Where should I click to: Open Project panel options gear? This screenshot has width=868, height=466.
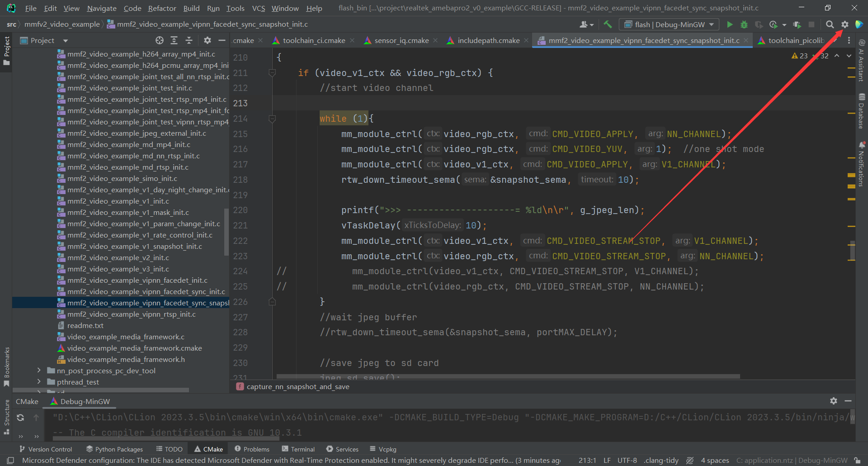coord(208,40)
